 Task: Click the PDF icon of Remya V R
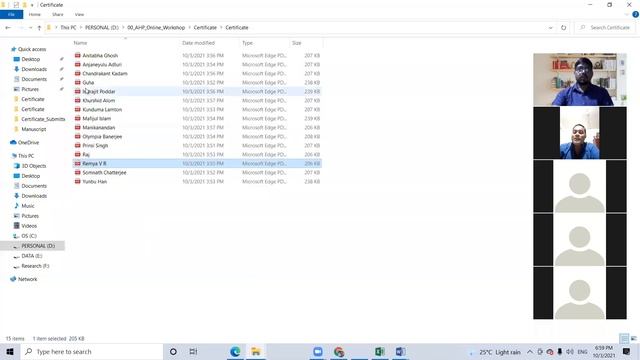78,163
